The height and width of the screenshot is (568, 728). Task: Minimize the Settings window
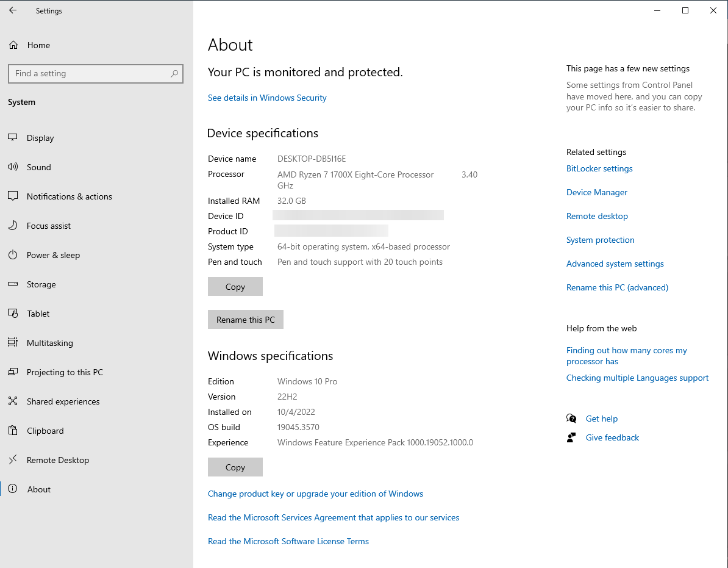point(657,10)
